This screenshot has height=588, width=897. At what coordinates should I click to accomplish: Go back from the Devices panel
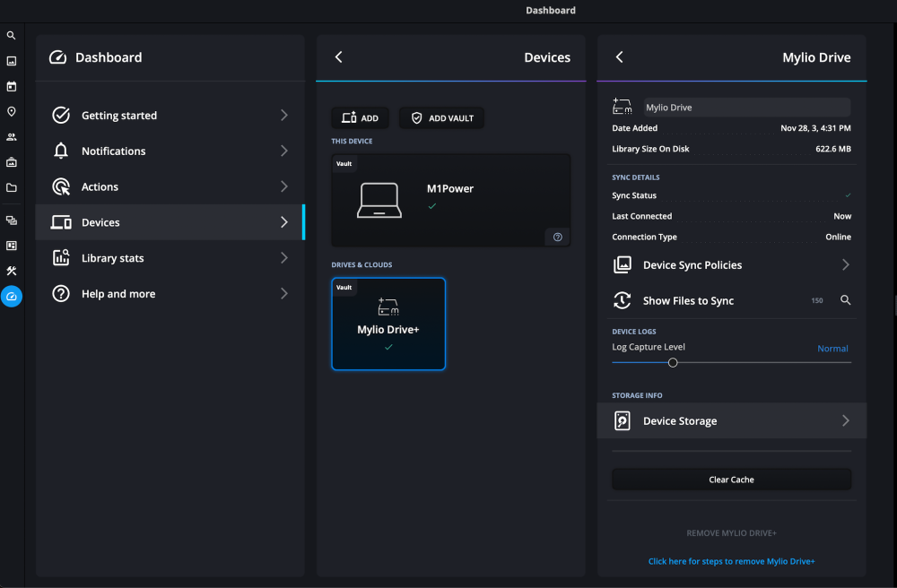(339, 57)
